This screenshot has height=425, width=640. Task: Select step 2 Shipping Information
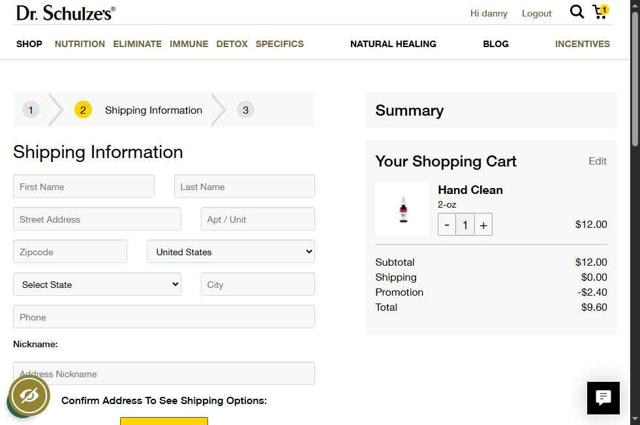pyautogui.click(x=138, y=110)
